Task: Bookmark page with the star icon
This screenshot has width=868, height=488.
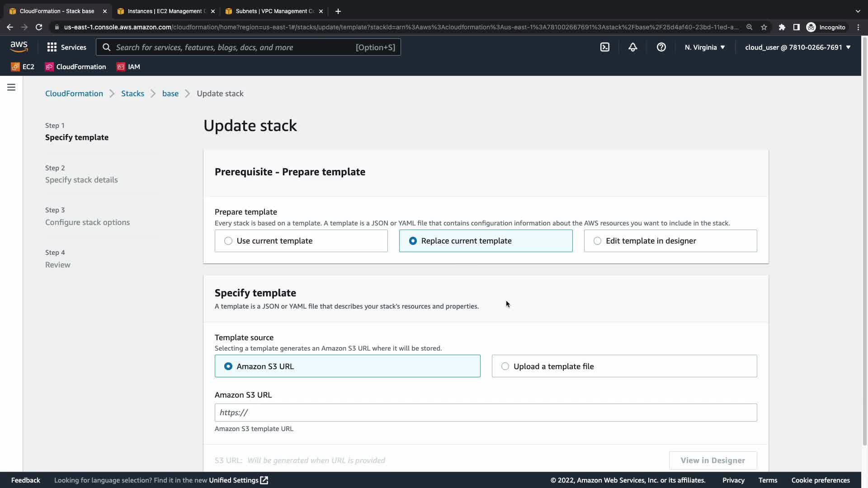Action: coord(764,27)
